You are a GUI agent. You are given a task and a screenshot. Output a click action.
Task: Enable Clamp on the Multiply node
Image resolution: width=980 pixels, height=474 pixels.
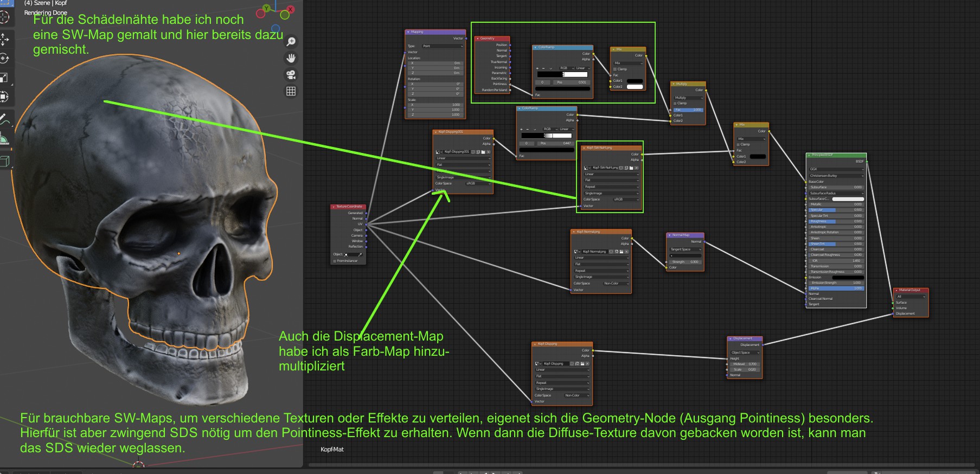tap(675, 103)
